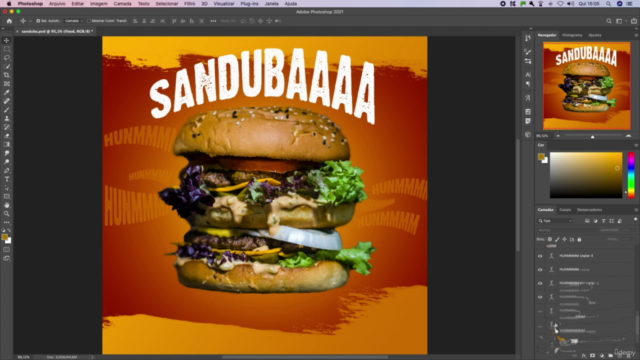Select the Zoom tool in the tools panel
The image size is (640, 360).
(x=7, y=214)
